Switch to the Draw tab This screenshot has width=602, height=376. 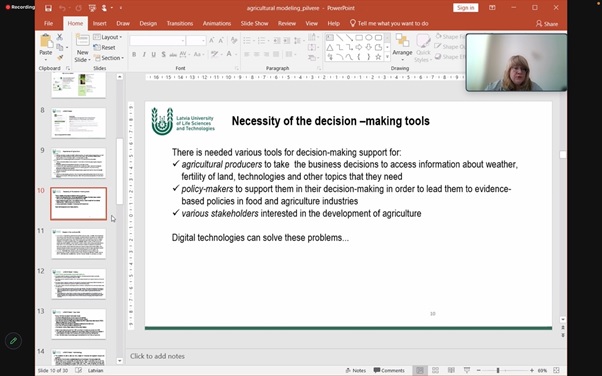pos(123,23)
